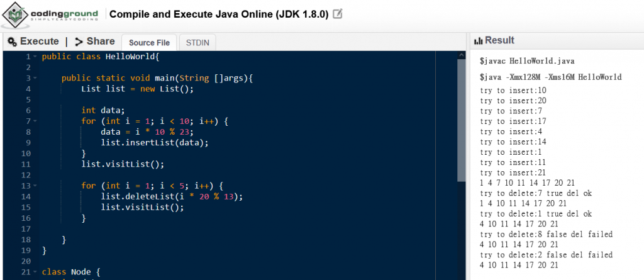Click line number 17 in the gutter

[x=26, y=228]
